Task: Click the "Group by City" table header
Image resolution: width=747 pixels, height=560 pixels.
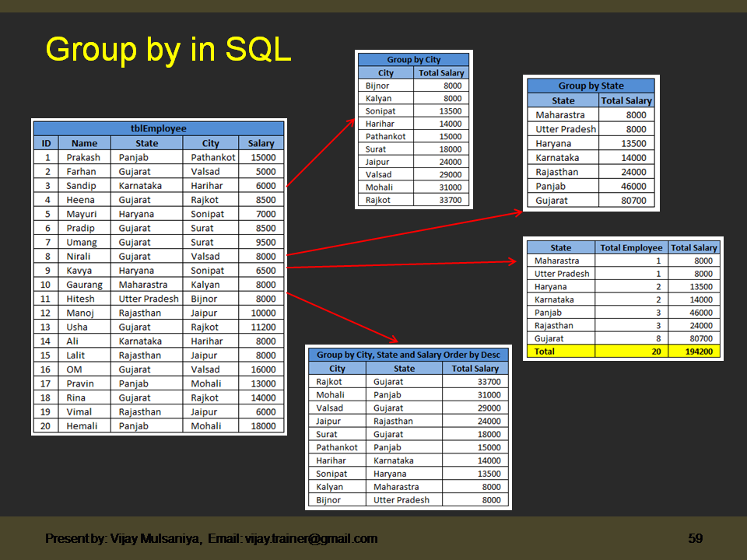Action: click(x=412, y=59)
